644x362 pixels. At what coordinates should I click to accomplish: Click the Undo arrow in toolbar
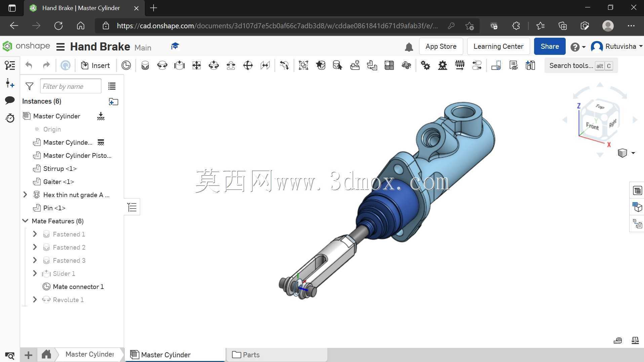point(29,65)
